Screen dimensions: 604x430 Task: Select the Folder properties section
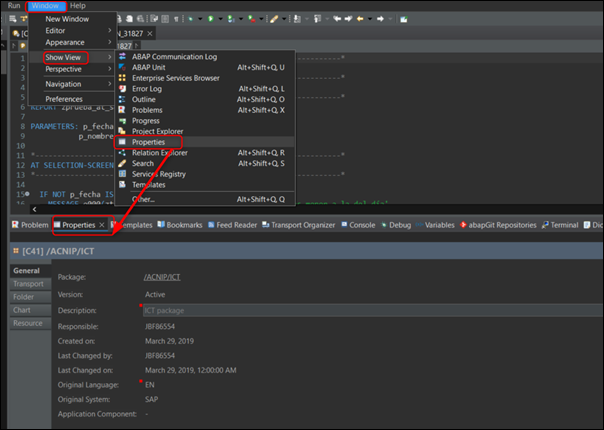click(x=30, y=297)
